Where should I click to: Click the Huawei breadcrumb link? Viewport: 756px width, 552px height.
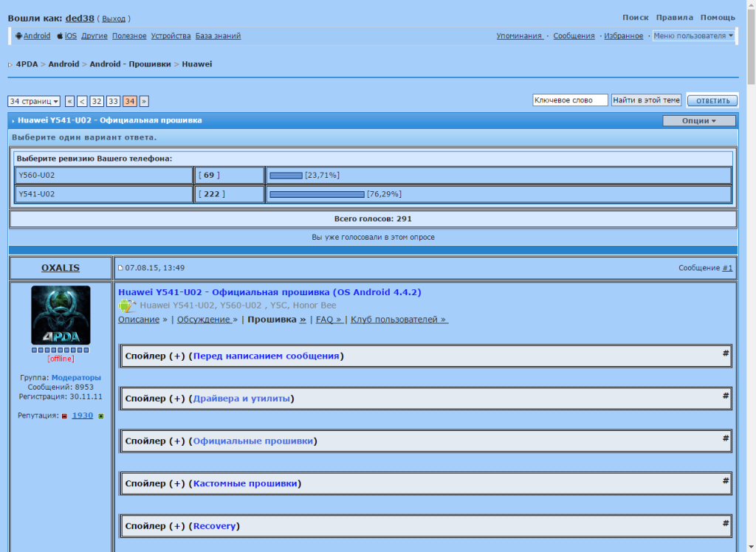point(196,64)
